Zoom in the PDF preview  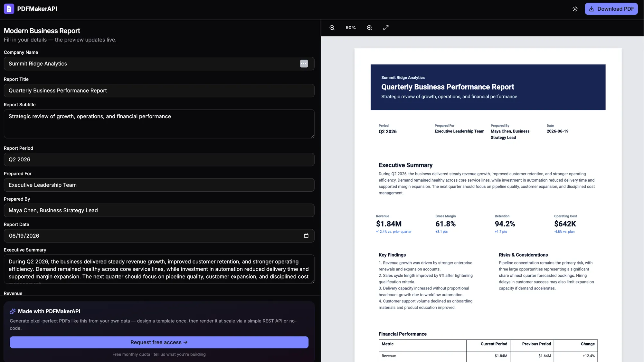click(x=369, y=28)
